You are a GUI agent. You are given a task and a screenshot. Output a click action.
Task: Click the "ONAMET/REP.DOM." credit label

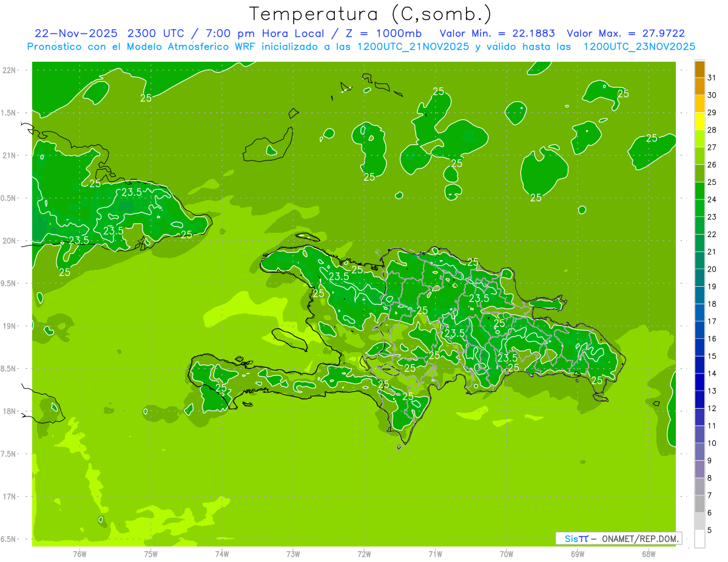641,538
